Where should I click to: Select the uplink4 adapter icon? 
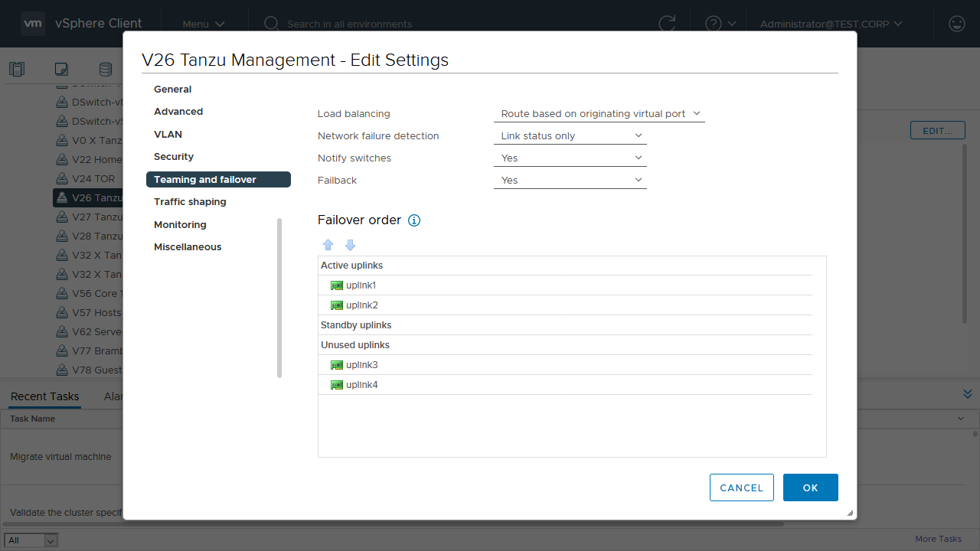point(337,385)
